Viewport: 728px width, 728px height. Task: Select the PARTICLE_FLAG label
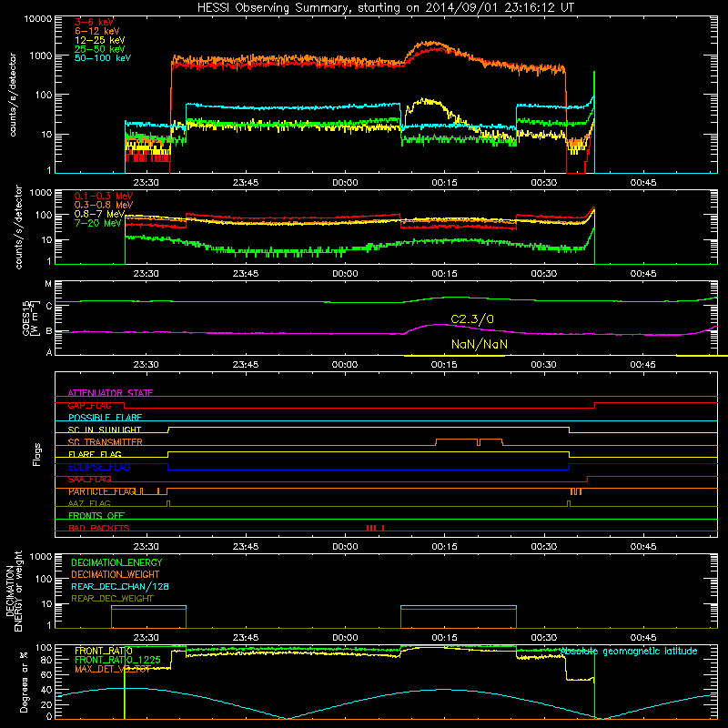102,491
